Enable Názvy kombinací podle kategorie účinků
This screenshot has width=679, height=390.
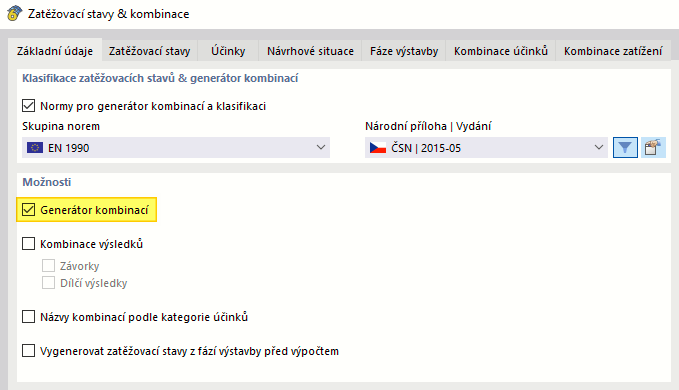coord(29,317)
